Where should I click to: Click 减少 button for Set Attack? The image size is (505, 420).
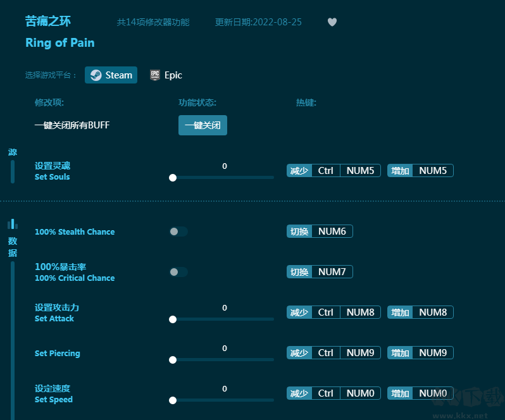299,312
